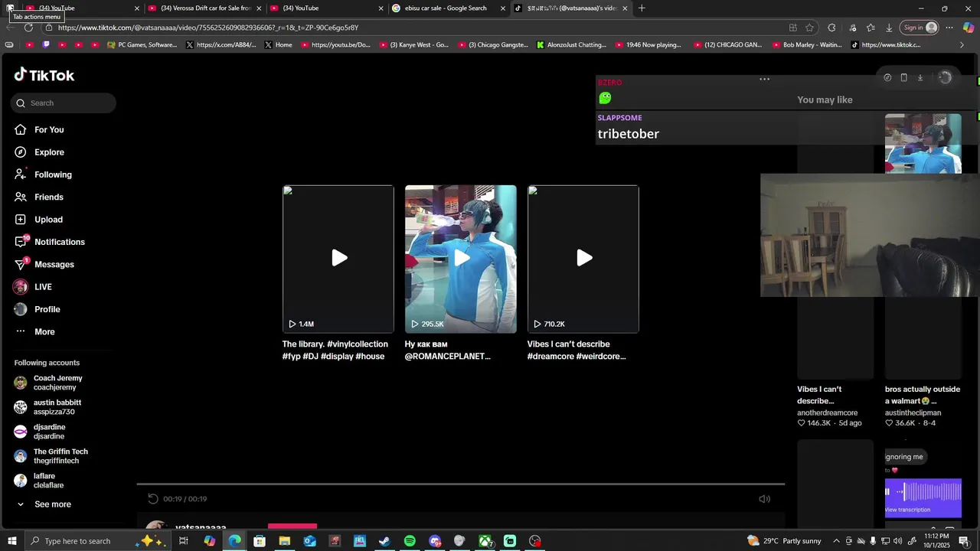Click the video progress bar
980x551 pixels.
click(x=461, y=484)
